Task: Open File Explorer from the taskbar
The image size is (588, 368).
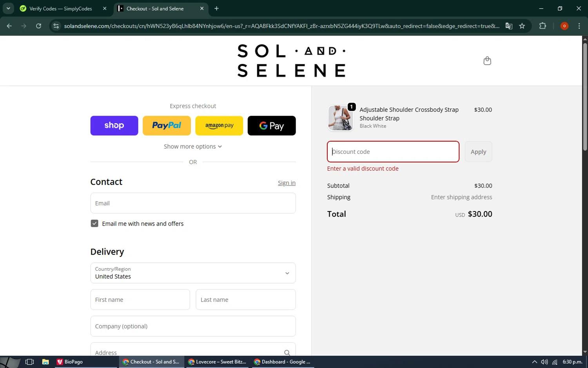Action: pos(45,362)
